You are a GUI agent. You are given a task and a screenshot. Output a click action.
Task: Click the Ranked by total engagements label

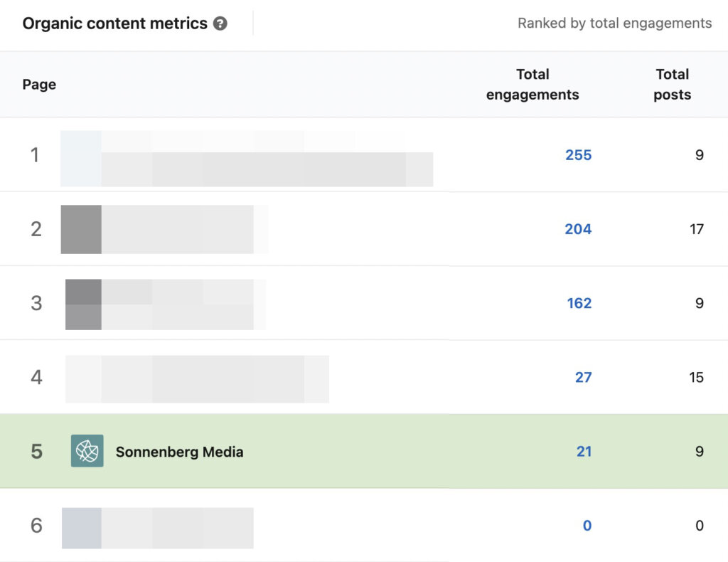[x=614, y=23]
